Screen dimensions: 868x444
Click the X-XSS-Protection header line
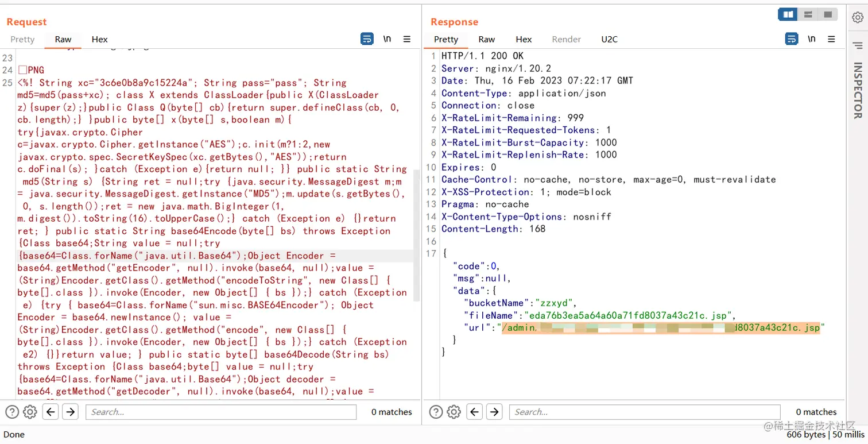pyautogui.click(x=526, y=192)
